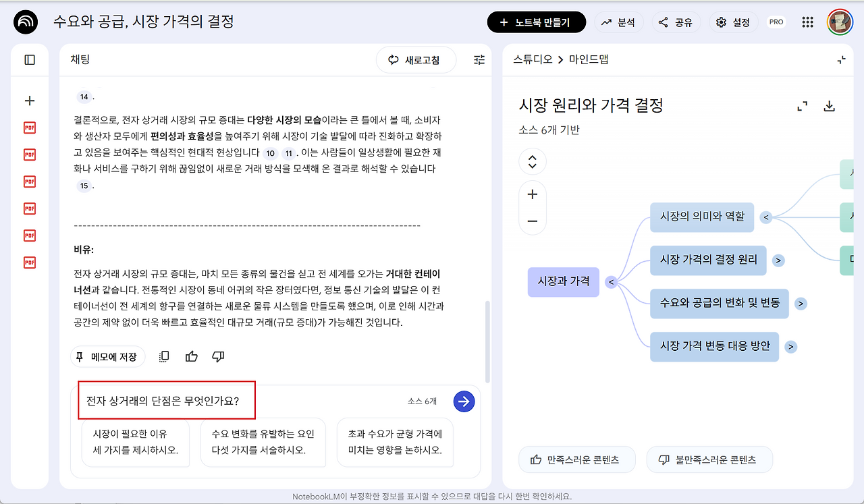
Task: Click the 채팅 panel heading
Action: pos(80,59)
